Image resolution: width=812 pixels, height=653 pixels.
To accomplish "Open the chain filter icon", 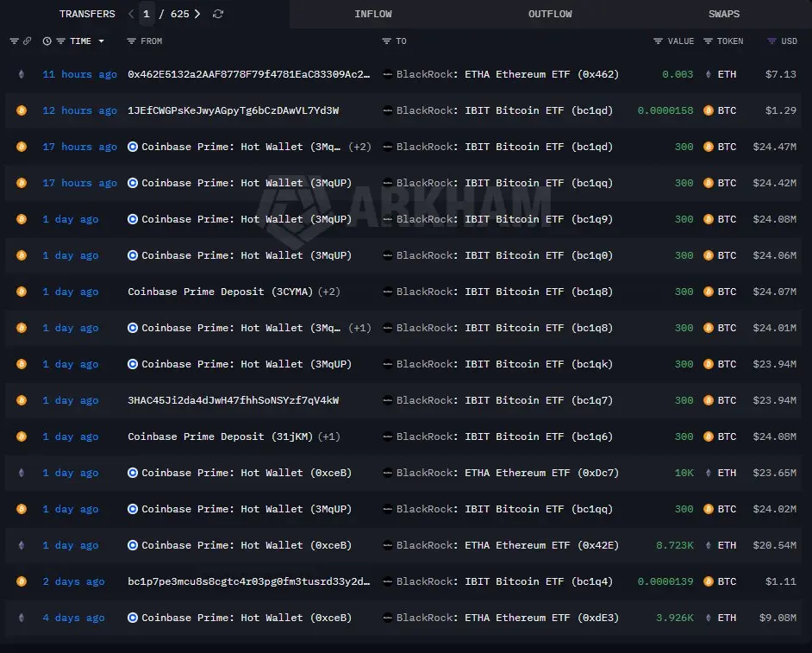I will click(15, 41).
